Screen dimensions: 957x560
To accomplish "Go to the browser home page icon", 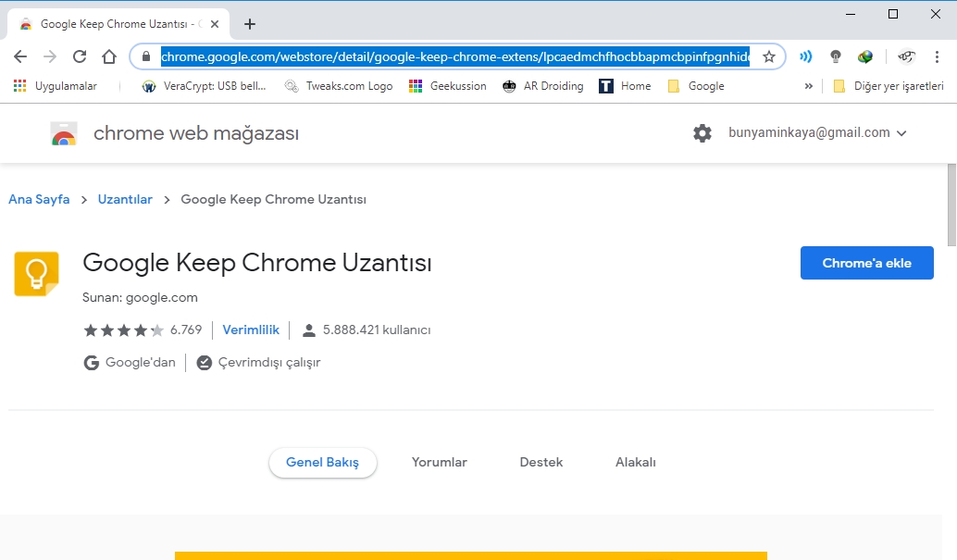I will pyautogui.click(x=109, y=56).
